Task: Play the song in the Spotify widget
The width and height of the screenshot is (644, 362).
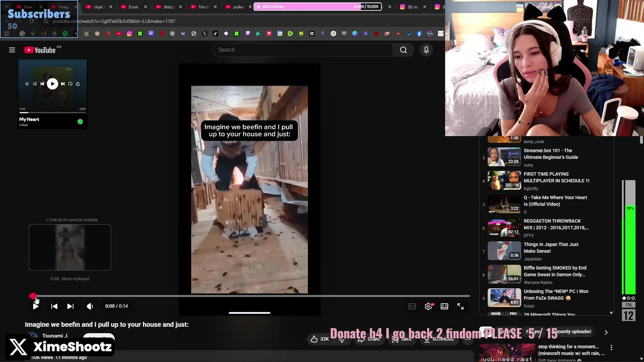Action: click(x=52, y=84)
